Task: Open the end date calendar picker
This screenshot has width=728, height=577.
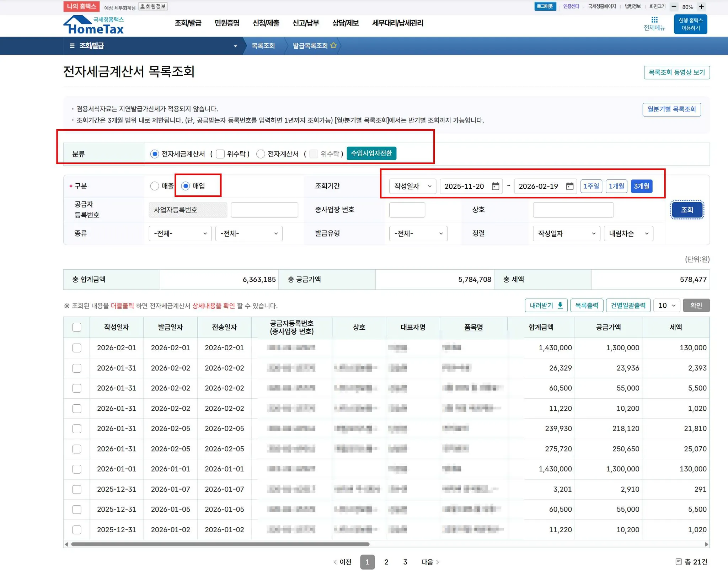Action: coord(570,186)
